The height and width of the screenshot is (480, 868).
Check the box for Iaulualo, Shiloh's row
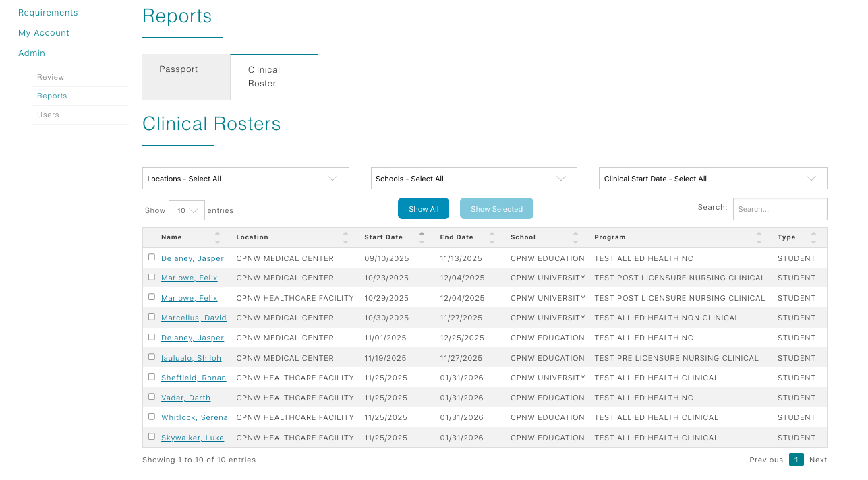click(x=151, y=357)
